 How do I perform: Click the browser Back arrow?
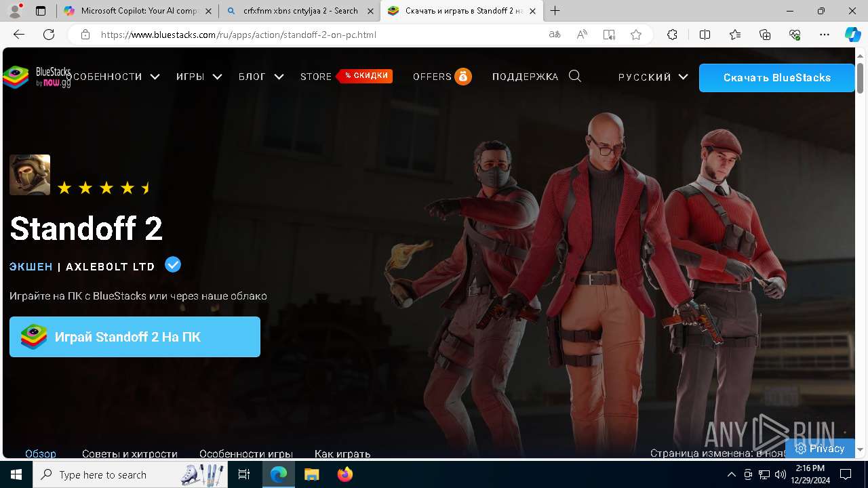19,35
